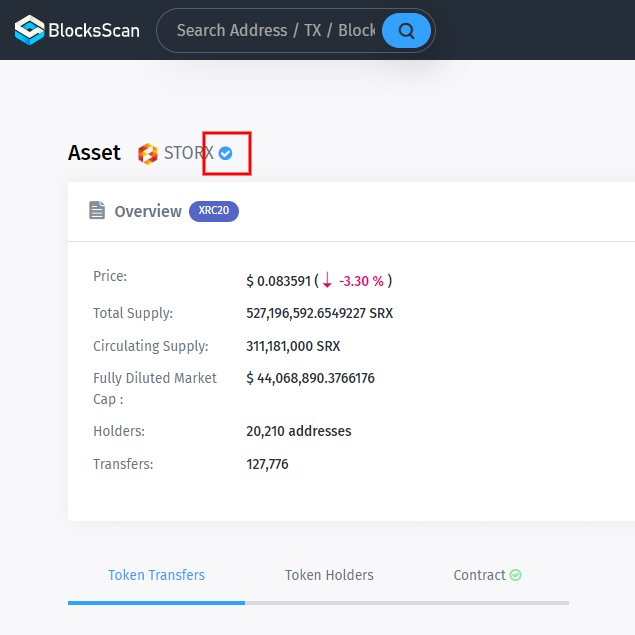The image size is (635, 635).
Task: Click the BlocksScan brand name text
Action: 94,31
